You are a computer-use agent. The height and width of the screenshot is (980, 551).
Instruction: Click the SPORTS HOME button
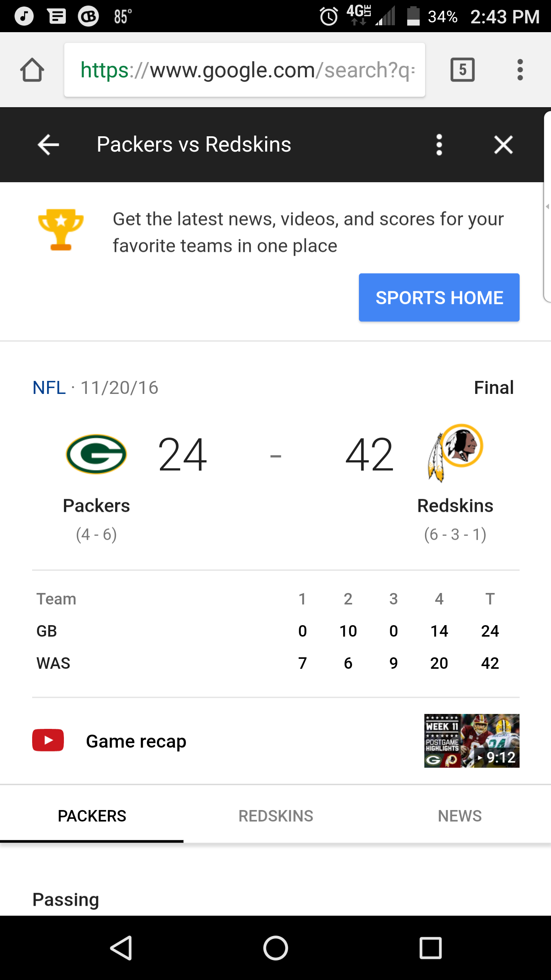(439, 297)
